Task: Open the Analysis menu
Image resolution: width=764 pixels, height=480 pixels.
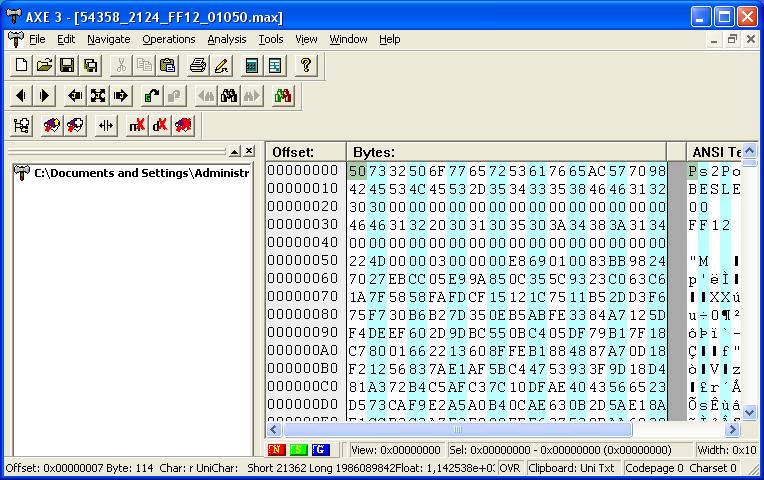Action: pos(227,39)
